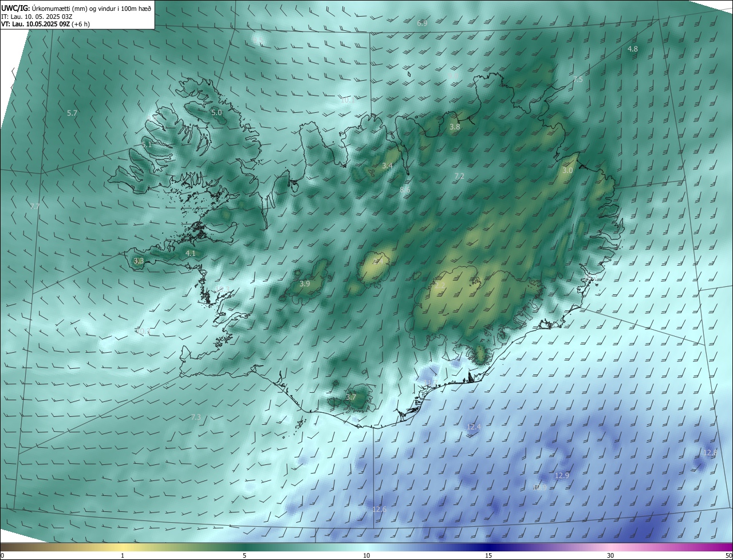Image resolution: width=733 pixels, height=560 pixels.
Task: Click the 12.4 value label over the sea
Action: [474, 427]
